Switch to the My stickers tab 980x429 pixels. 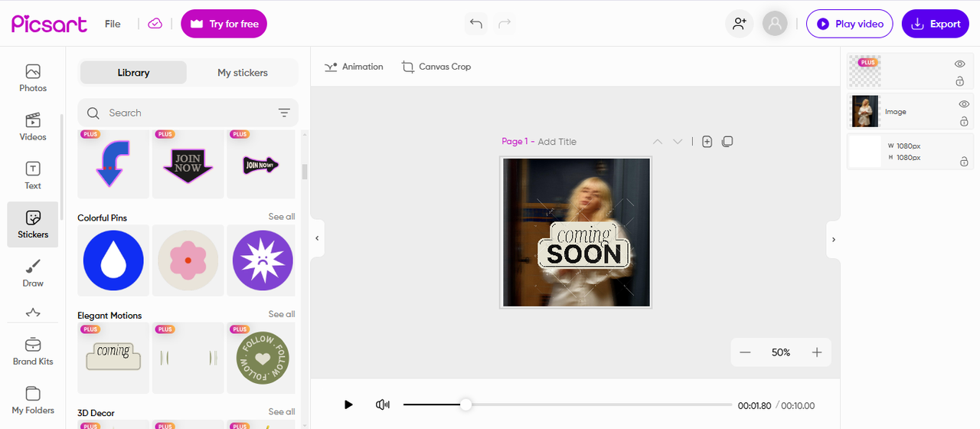243,73
